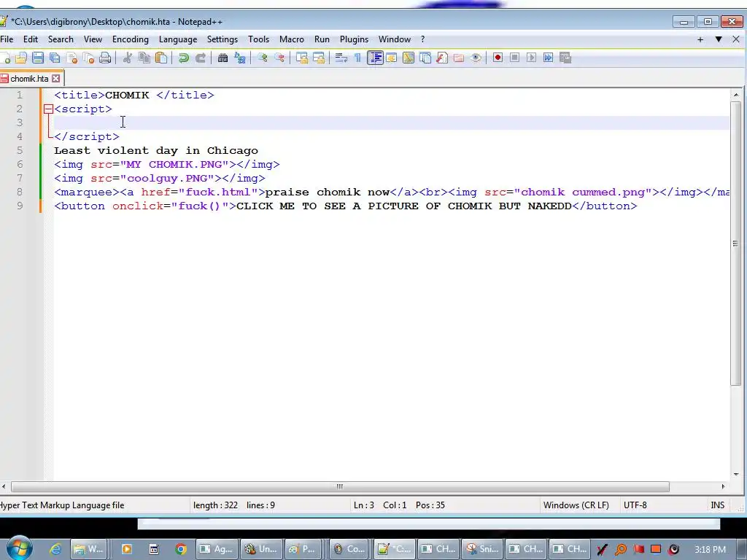Open Folder as Workspace toolbar icon
The width and height of the screenshot is (747, 560).
(x=459, y=58)
